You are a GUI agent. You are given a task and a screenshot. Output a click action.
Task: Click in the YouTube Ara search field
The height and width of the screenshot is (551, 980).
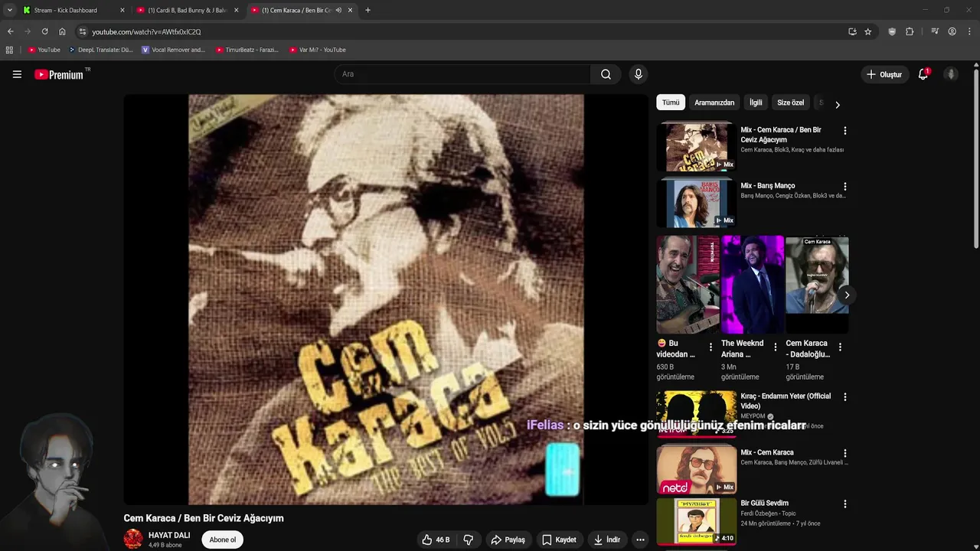pos(462,74)
